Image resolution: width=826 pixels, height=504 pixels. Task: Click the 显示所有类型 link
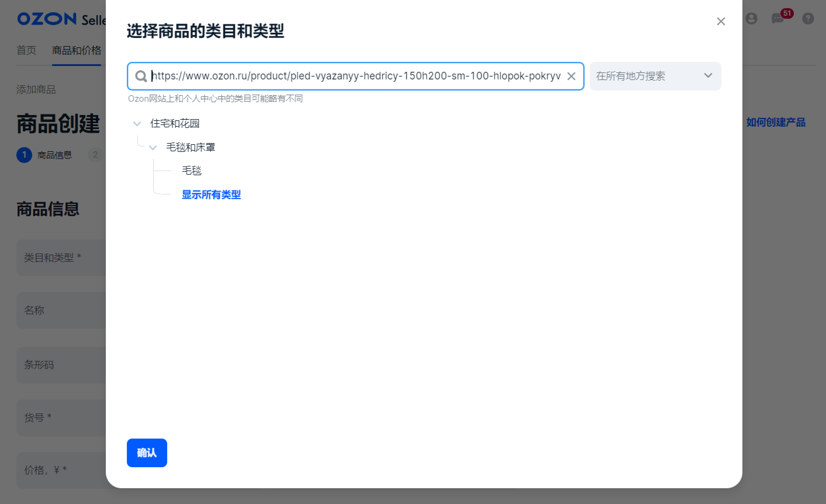(x=211, y=195)
